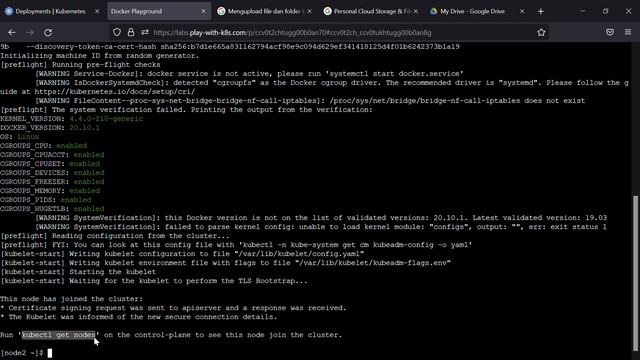View site security padlock info

(131, 32)
